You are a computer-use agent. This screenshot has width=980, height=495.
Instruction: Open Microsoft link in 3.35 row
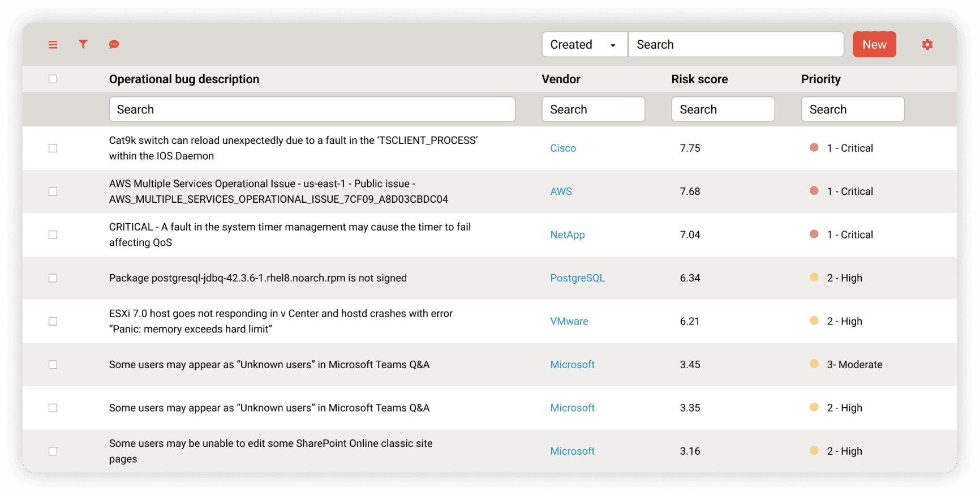[572, 408]
